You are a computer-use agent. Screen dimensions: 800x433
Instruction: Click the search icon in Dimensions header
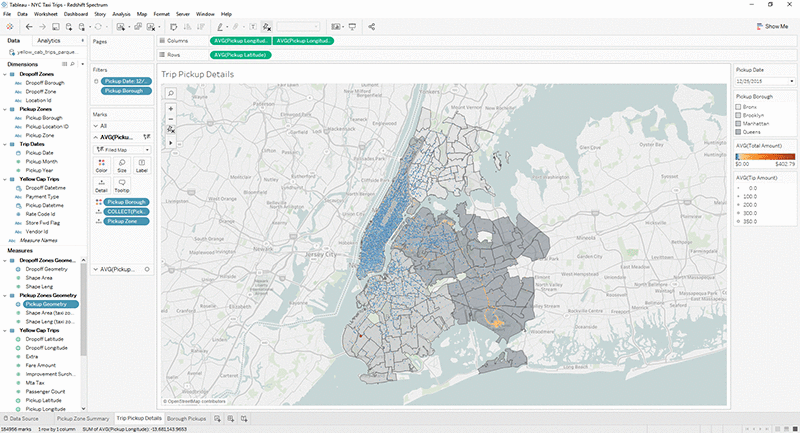(x=72, y=64)
